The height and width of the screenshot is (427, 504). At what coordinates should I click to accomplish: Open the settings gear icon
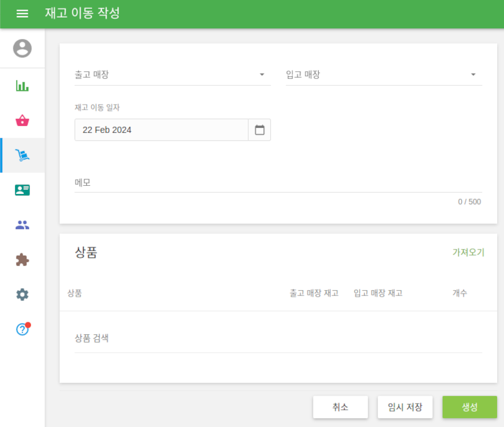click(22, 294)
